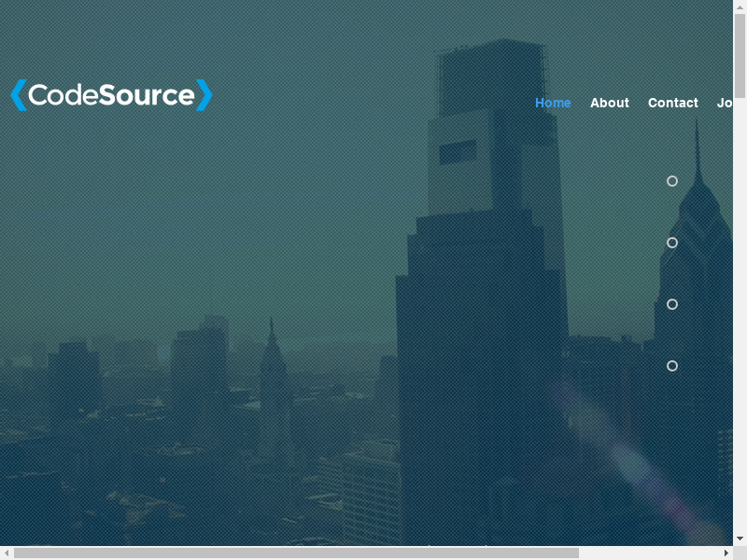Click the horizontal scrollbar left arrow
Screen dimensions: 747x560
click(7, 553)
